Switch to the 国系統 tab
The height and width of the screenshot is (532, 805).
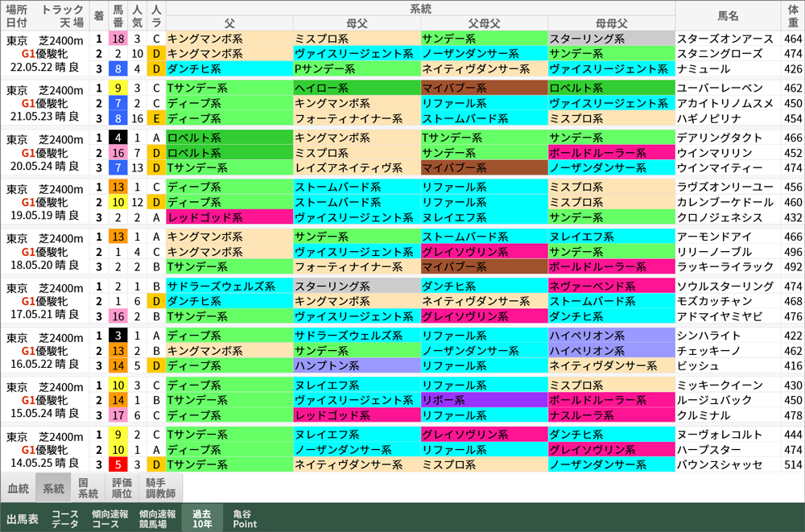click(88, 489)
